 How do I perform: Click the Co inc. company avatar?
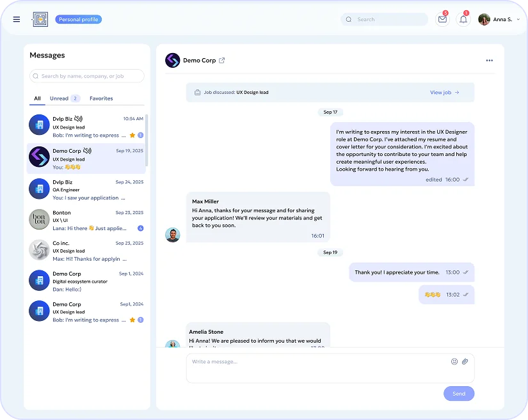(40, 250)
